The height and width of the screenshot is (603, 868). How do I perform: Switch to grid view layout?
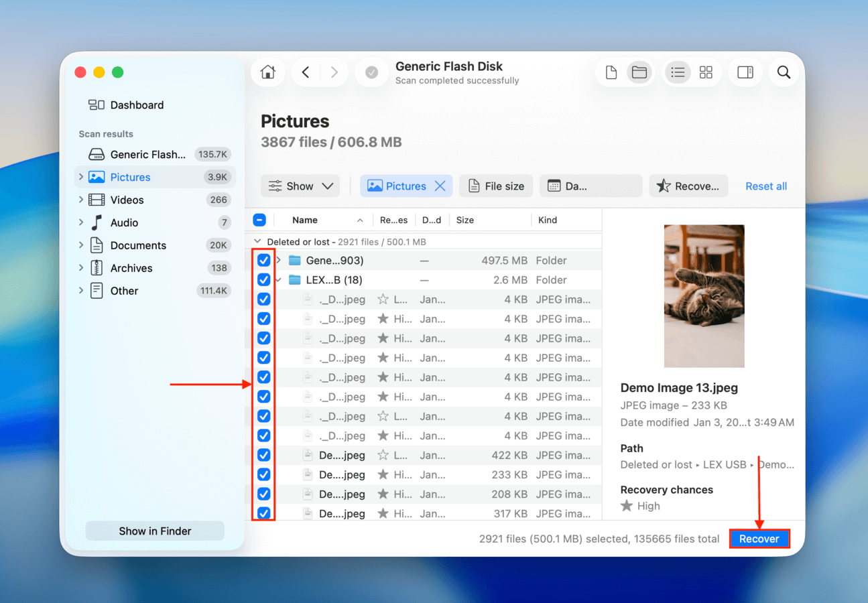tap(705, 72)
